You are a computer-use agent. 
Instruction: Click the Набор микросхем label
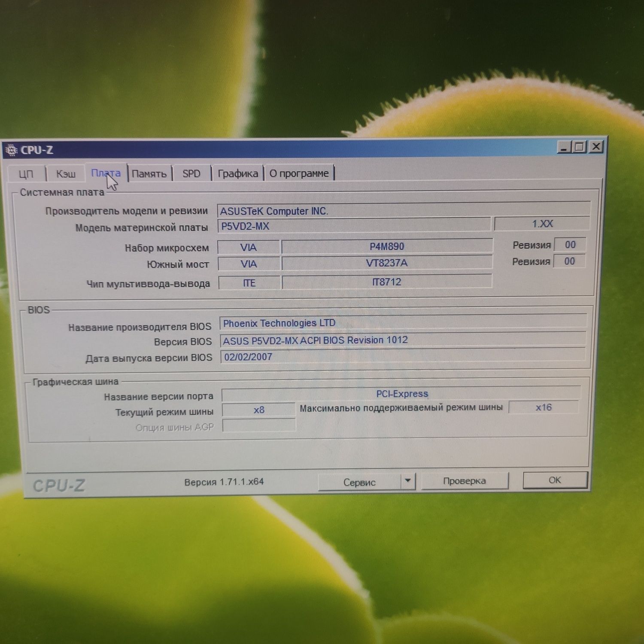click(x=167, y=248)
